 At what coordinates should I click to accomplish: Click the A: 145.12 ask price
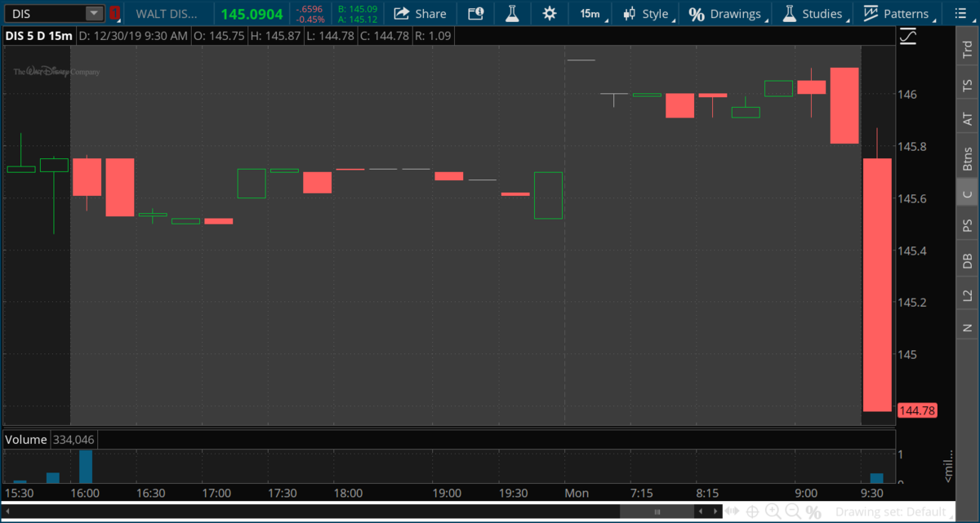[358, 19]
